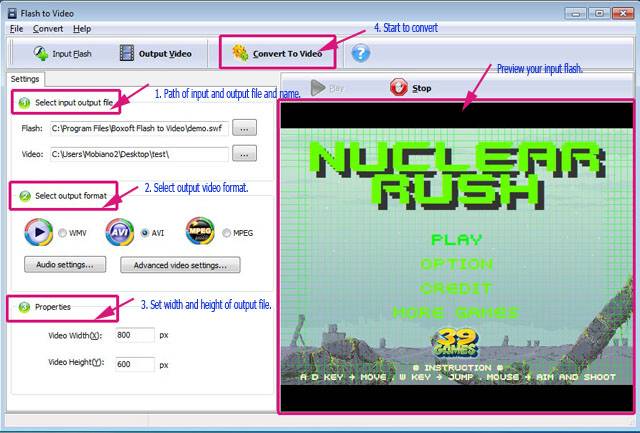Click CREDIT in the game preview
640x433 pixels.
(456, 289)
